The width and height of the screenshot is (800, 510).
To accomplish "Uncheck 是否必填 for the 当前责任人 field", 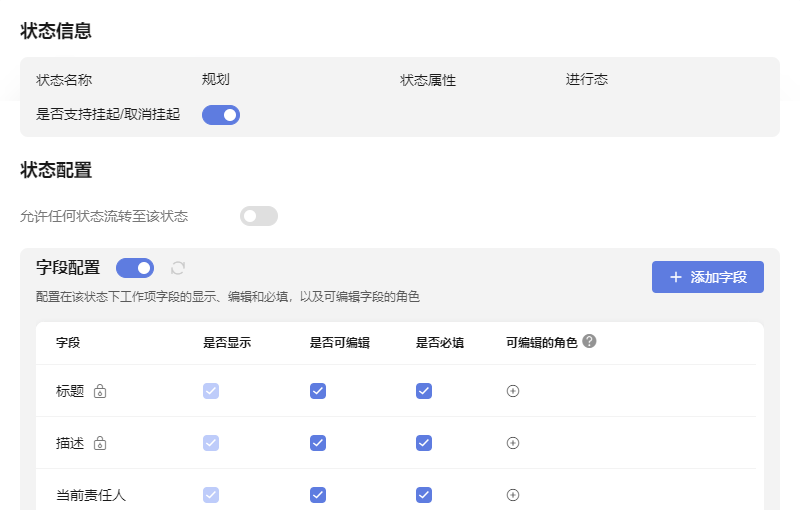I will point(424,494).
